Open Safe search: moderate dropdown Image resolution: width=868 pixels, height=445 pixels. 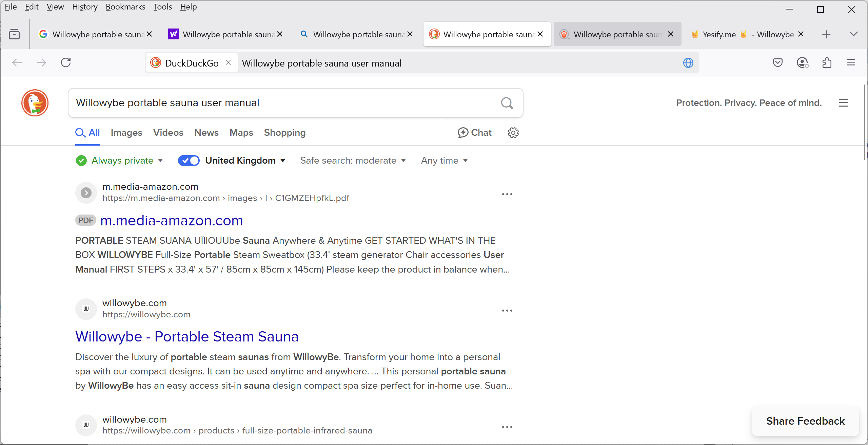pos(353,161)
